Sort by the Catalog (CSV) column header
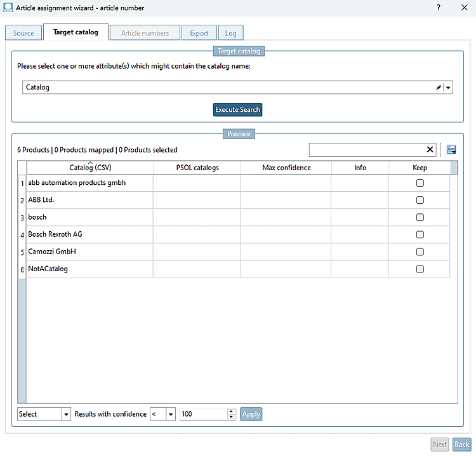Image resolution: width=476 pixels, height=456 pixels. pyautogui.click(x=90, y=168)
